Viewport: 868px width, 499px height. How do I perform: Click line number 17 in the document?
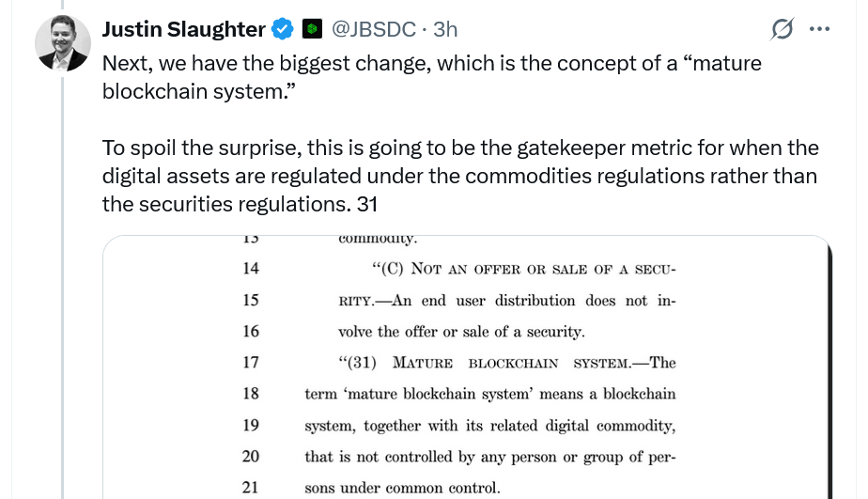tap(251, 363)
